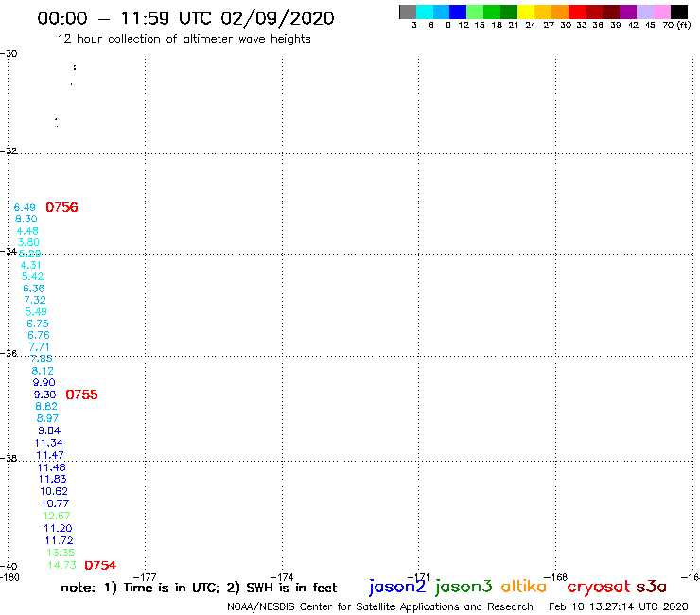Click the 6.75 wave height value

tap(38, 324)
